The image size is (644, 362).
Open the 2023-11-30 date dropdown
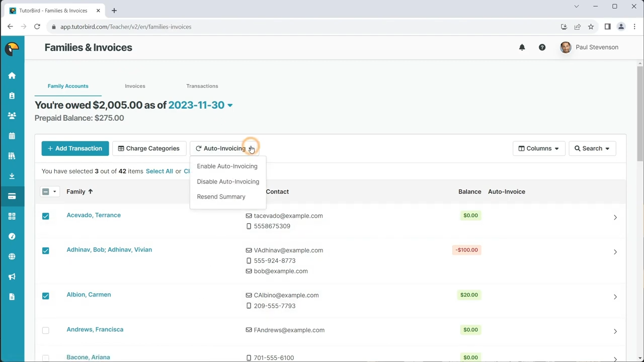pyautogui.click(x=199, y=105)
